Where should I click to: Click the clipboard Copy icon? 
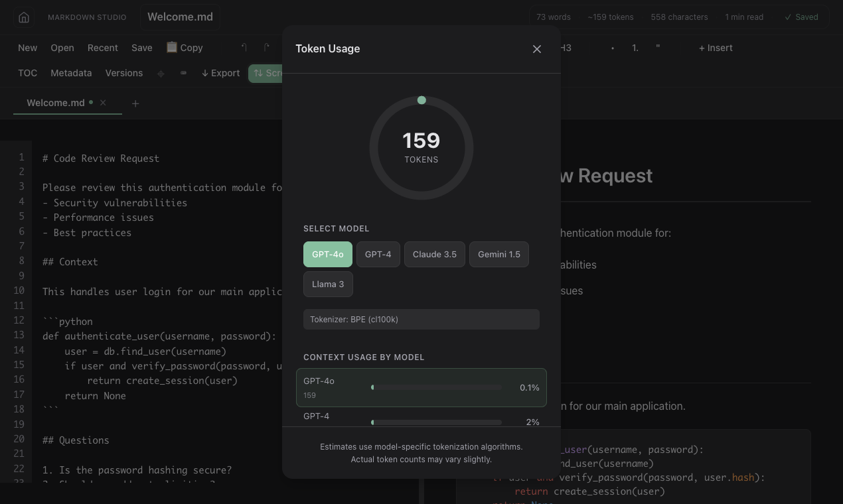[x=171, y=47]
